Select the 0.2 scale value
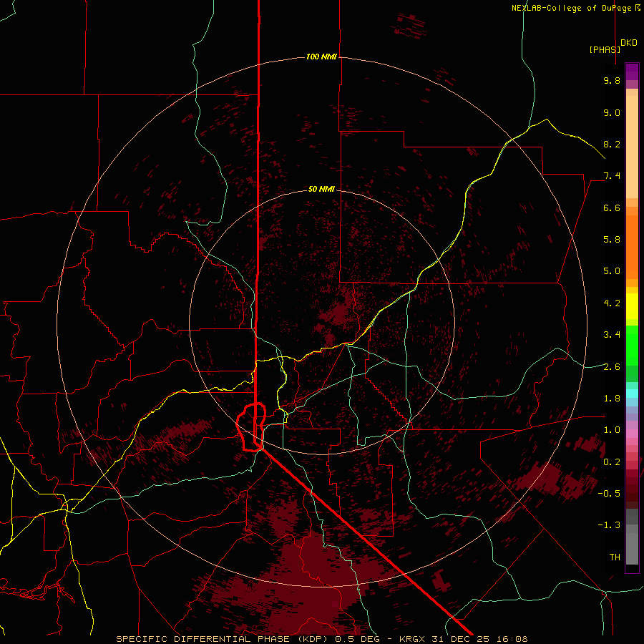This screenshot has width=644, height=644. click(x=612, y=462)
